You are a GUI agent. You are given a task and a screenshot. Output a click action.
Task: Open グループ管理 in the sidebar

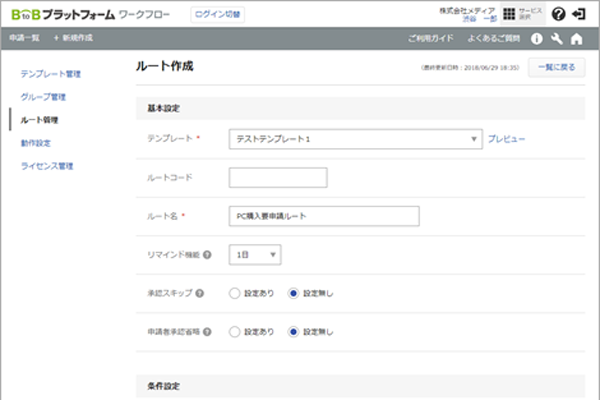pyautogui.click(x=43, y=97)
